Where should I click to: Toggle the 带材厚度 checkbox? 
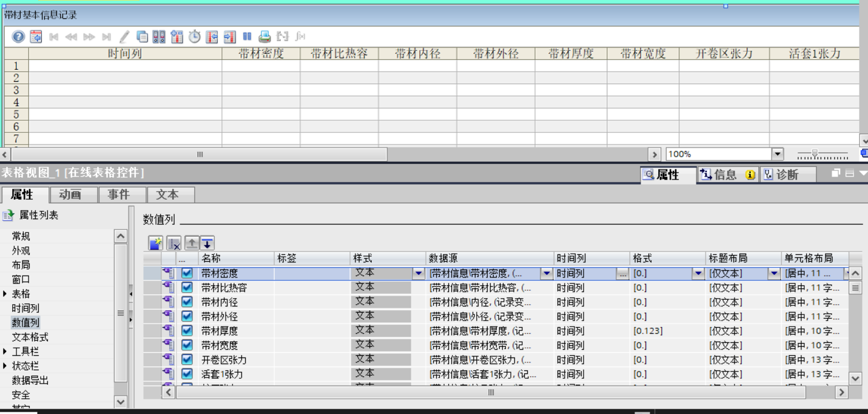click(x=187, y=331)
